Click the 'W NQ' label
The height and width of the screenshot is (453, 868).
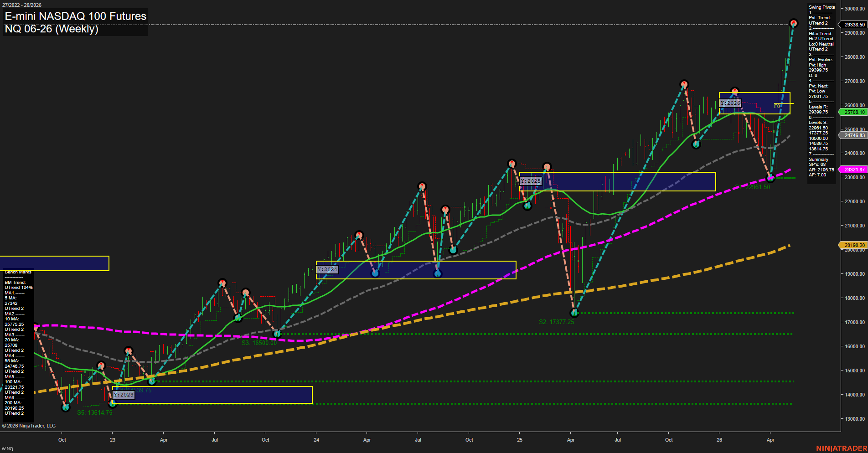coord(7,449)
